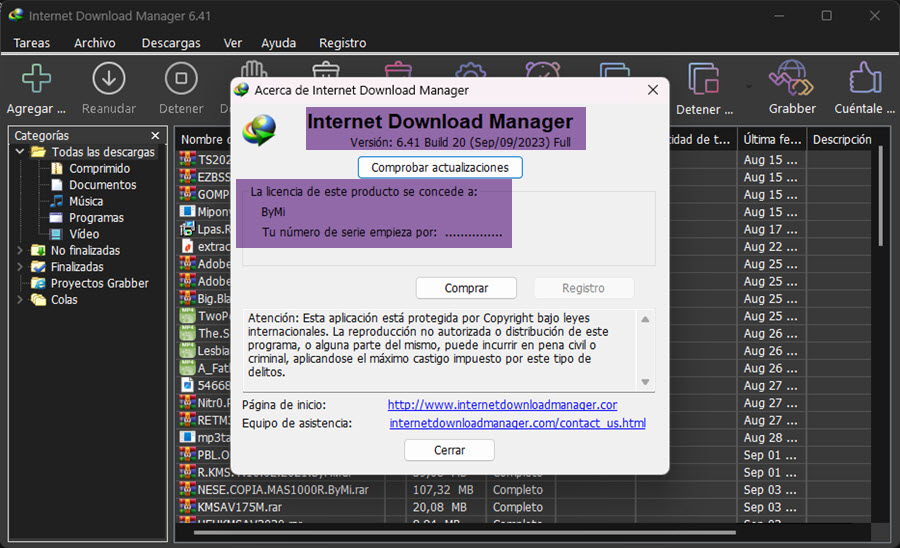Close the Acerca de dialog with X

click(x=653, y=90)
